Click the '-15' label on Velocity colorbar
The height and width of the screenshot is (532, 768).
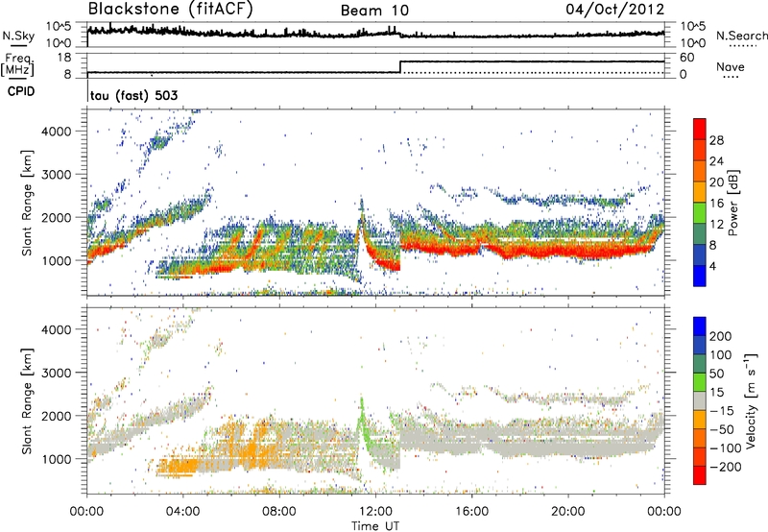pos(721,411)
